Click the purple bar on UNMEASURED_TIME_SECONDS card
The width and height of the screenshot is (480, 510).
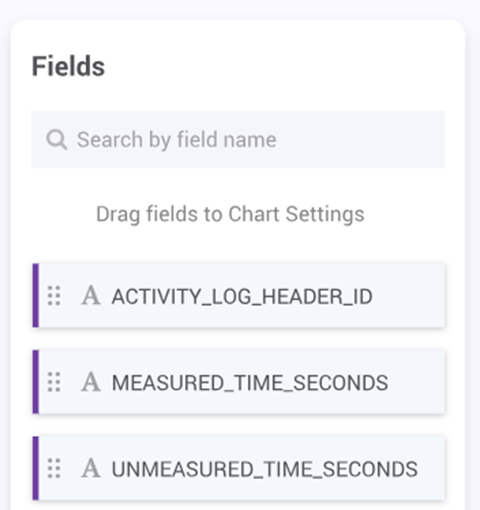coord(36,468)
